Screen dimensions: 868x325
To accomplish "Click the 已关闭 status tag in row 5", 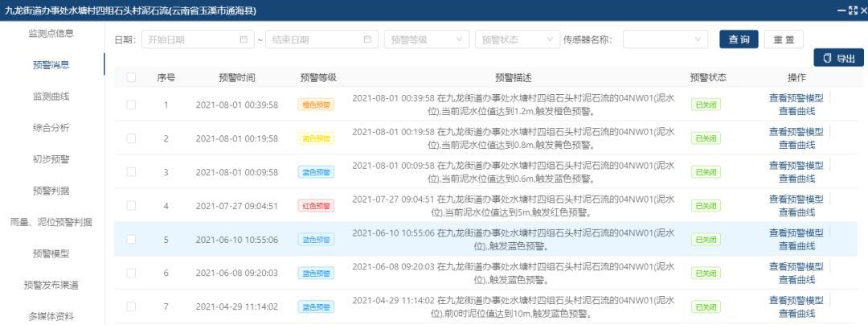I will point(706,239).
